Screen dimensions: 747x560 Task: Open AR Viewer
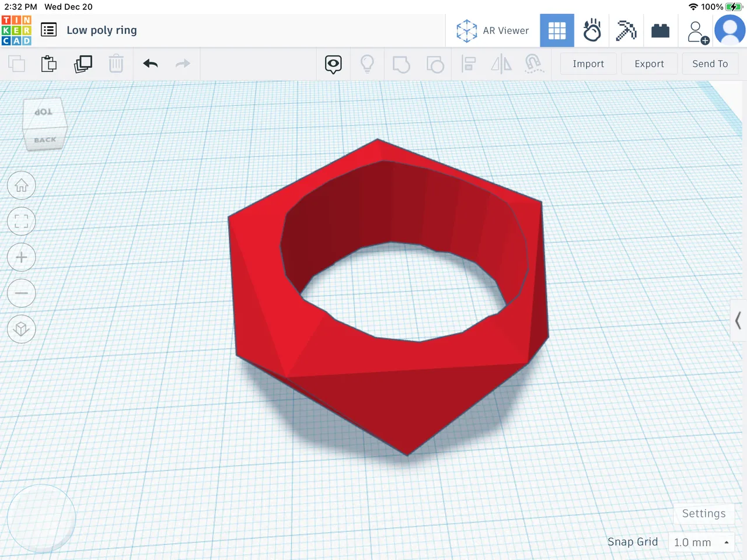[x=493, y=30]
